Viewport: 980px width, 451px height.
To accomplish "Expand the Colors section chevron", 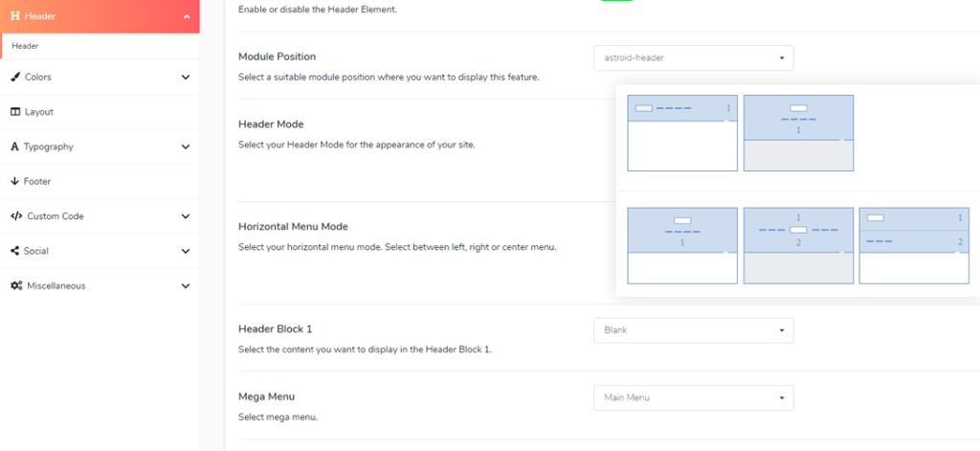I will (x=186, y=78).
